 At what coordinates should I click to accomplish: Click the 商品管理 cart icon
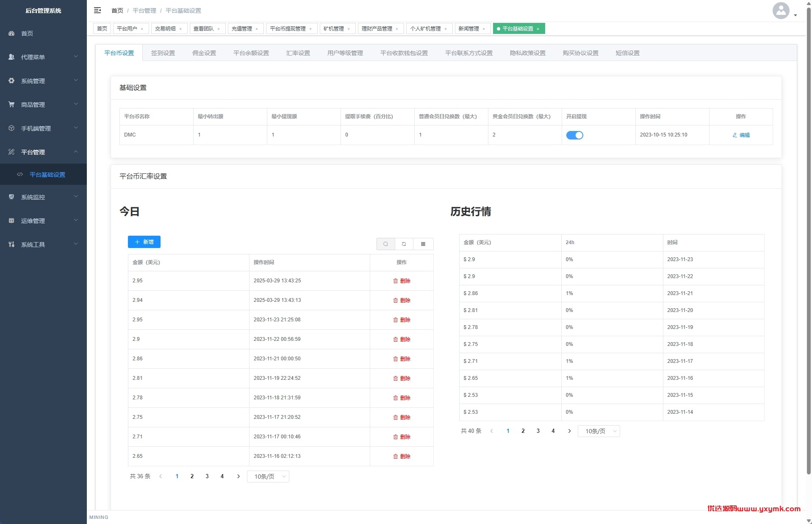coord(11,104)
